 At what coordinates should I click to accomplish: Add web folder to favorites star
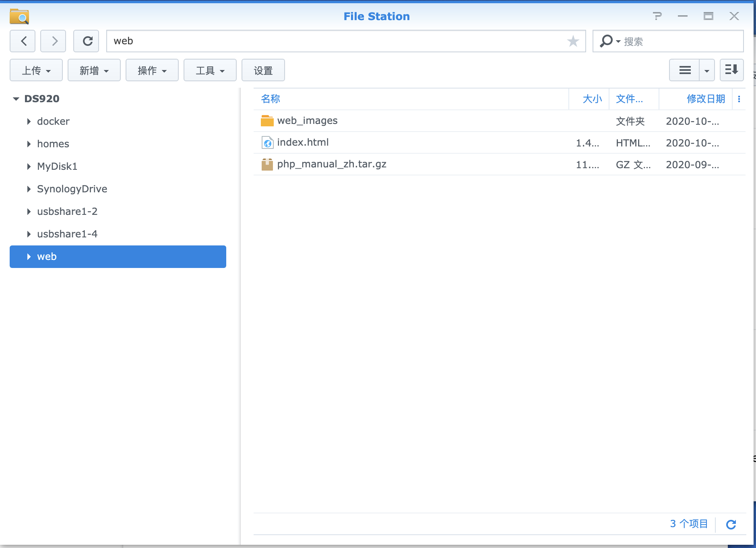[573, 41]
